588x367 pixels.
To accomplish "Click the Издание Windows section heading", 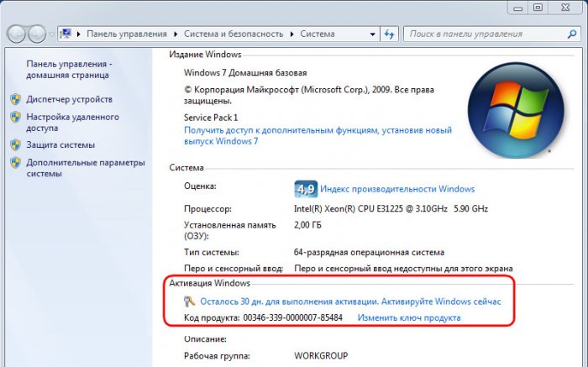I will point(205,55).
